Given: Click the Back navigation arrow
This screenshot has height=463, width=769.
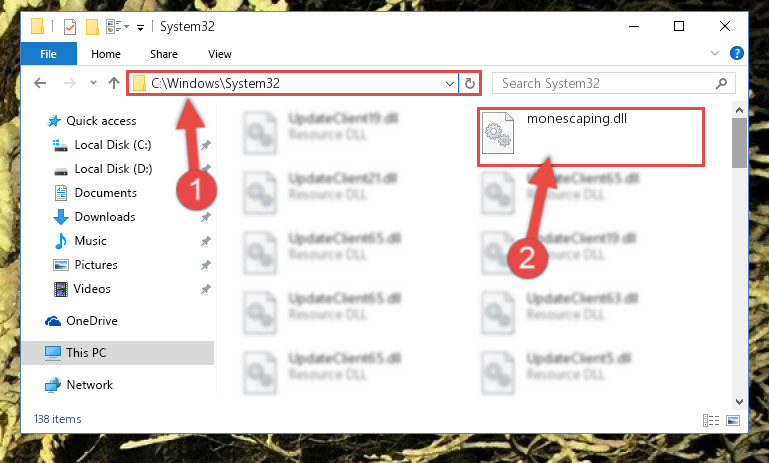Looking at the screenshot, I should point(40,83).
